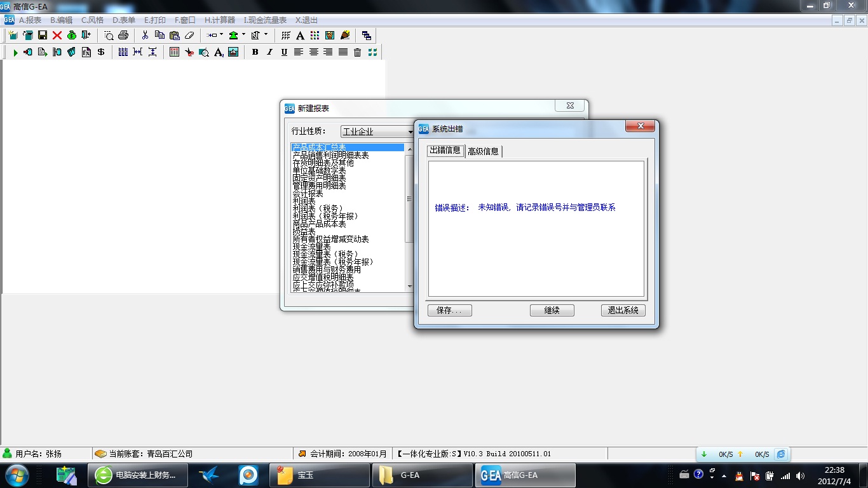868x488 pixels.
Task: Toggle bold formatting
Action: pos(255,52)
